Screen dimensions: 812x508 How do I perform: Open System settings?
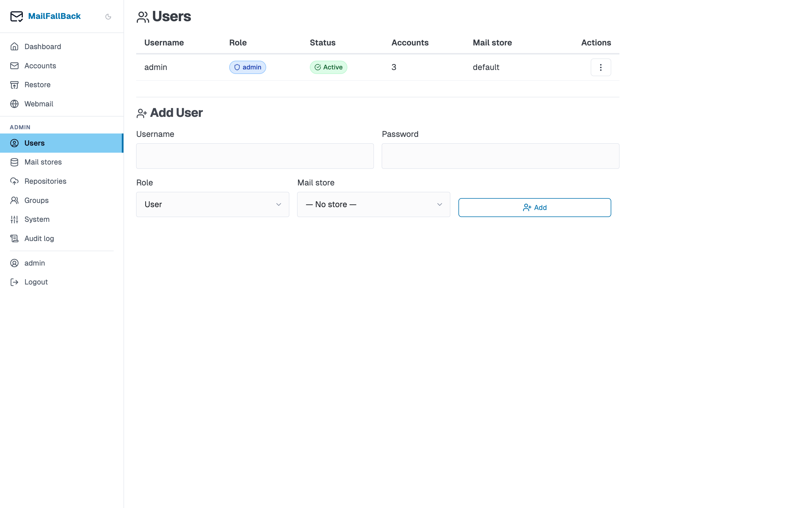click(62, 219)
